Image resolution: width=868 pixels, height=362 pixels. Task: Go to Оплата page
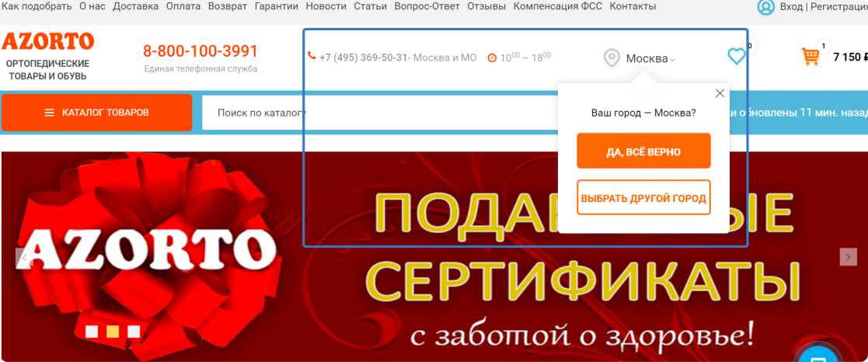tap(183, 7)
